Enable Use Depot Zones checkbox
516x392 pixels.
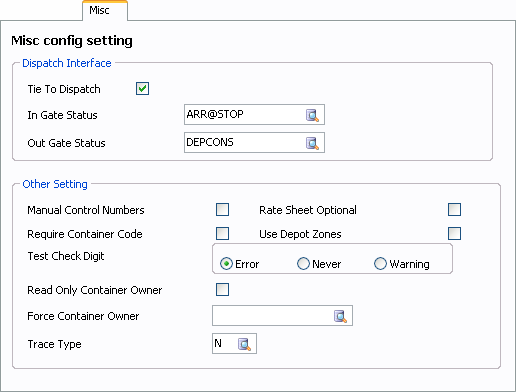[x=454, y=233]
